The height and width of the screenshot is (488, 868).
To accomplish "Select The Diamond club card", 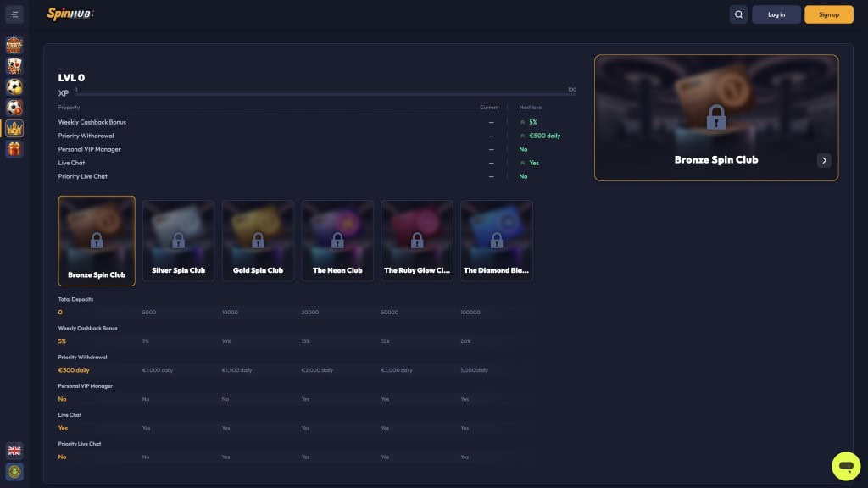I will coord(497,241).
